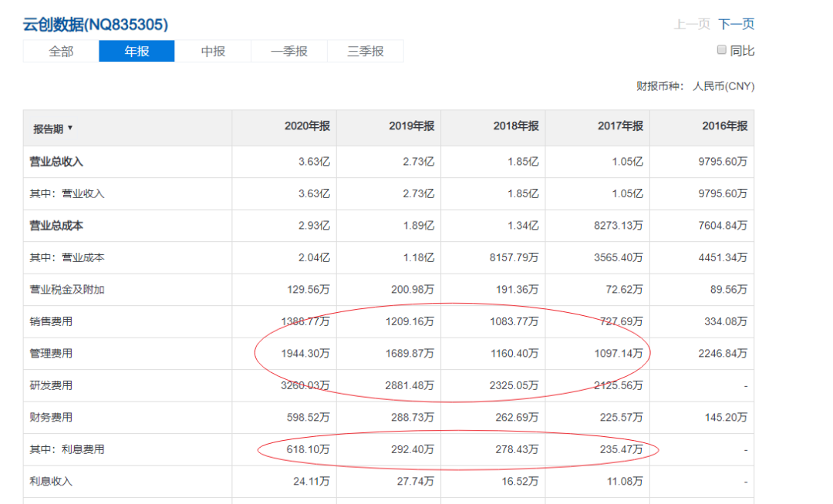833x504 pixels.
Task: Go to 下一页 link
Action: click(x=737, y=24)
